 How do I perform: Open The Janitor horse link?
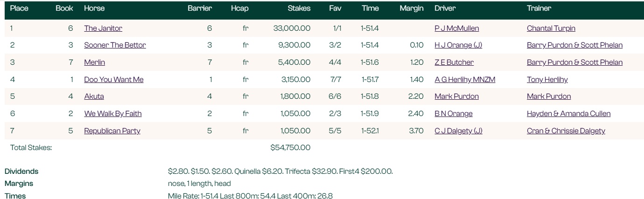(103, 28)
